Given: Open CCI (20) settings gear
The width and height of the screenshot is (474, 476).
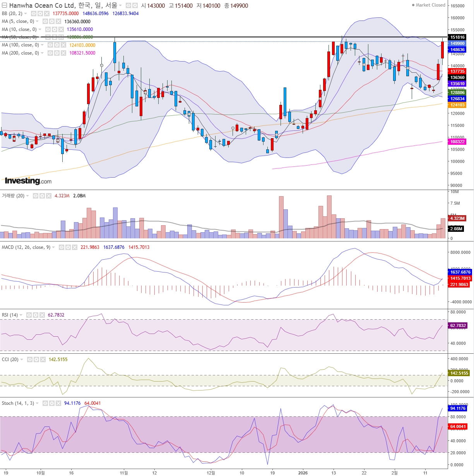Looking at the screenshot, I should [36, 360].
